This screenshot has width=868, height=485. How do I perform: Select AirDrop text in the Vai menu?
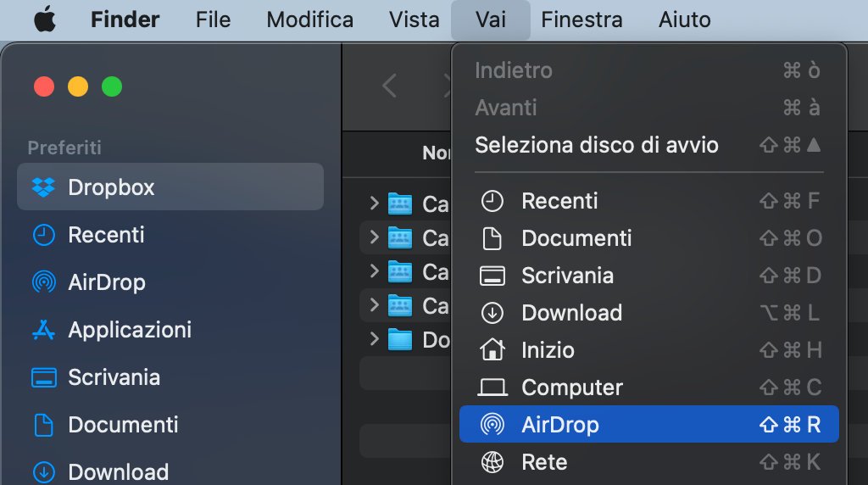[560, 425]
